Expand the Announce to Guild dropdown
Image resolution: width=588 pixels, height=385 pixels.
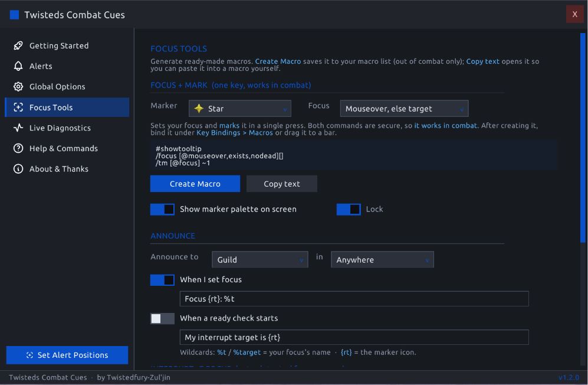[260, 260]
